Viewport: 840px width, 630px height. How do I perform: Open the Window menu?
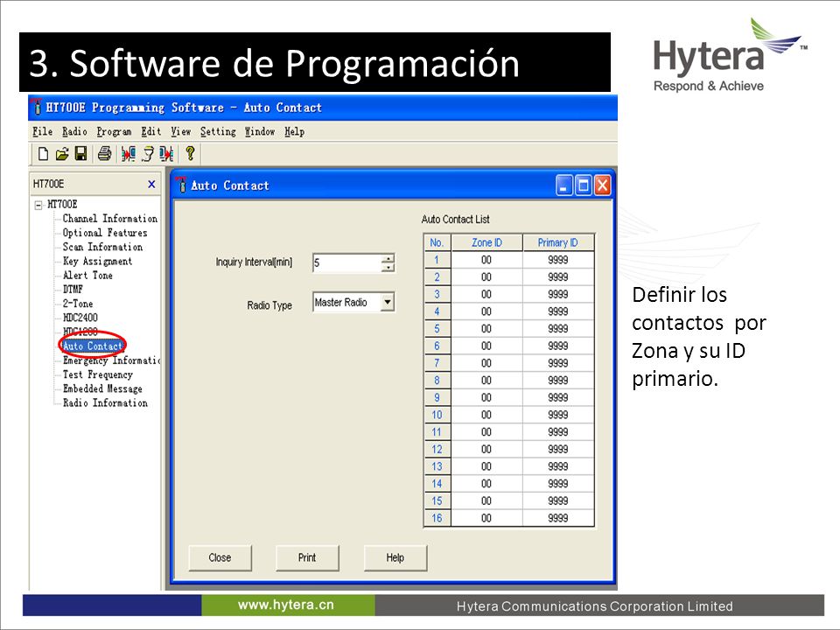(260, 131)
